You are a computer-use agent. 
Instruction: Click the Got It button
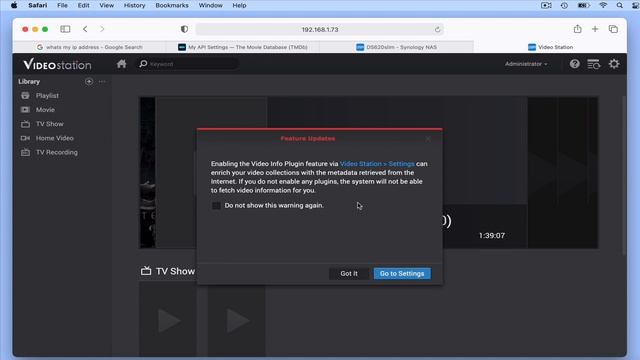(349, 273)
